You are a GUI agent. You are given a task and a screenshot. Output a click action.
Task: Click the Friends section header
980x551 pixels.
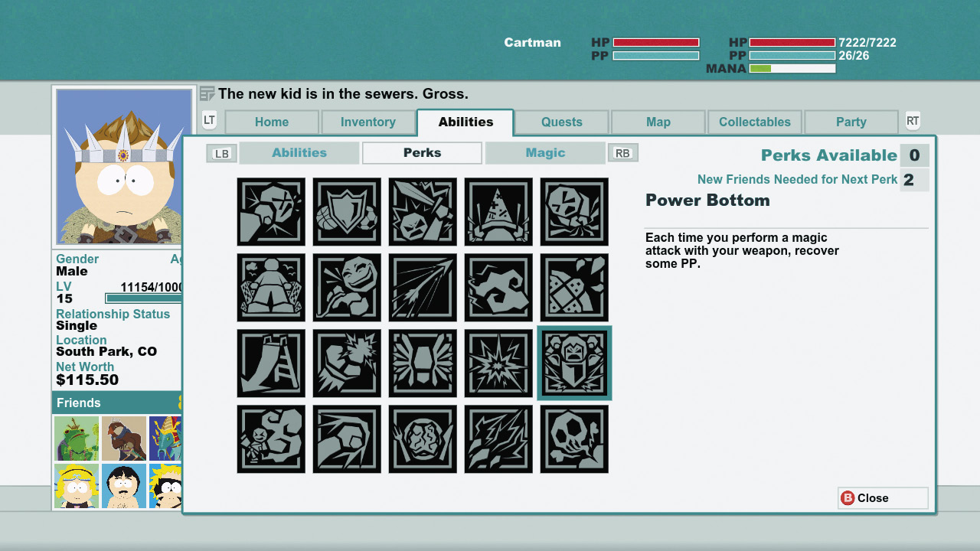pos(117,403)
